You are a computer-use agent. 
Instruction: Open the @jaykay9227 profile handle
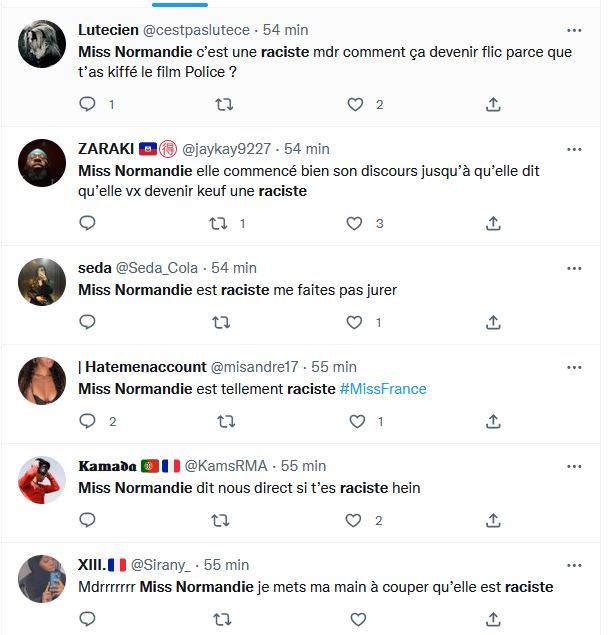(x=225, y=149)
